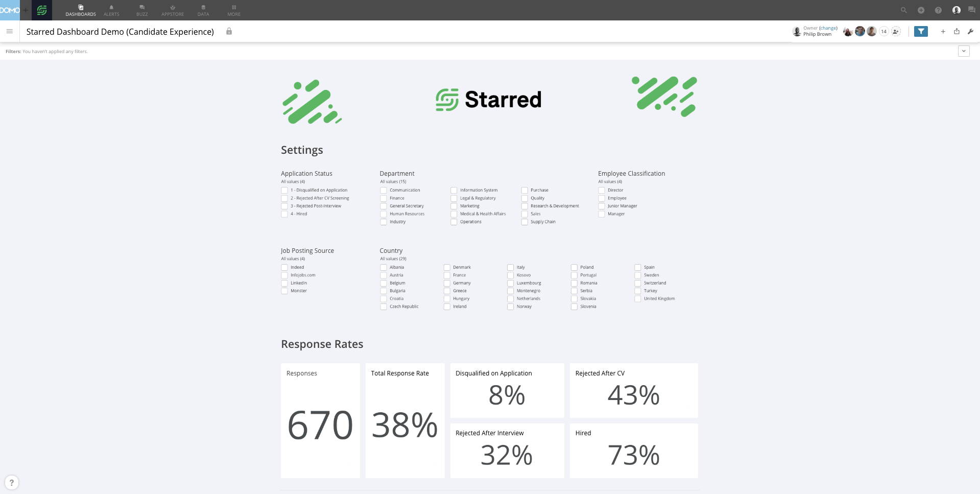Check the Manager classification box
980x494 pixels.
[602, 214]
